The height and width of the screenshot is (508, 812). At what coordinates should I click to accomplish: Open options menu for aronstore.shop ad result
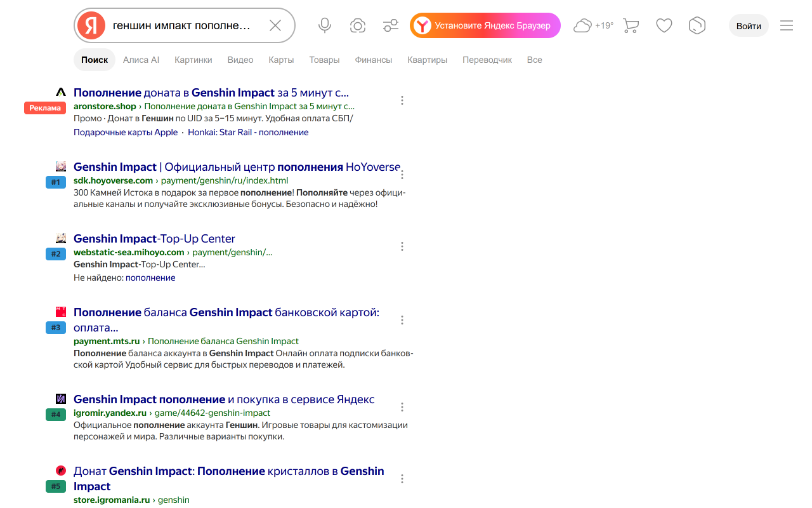tap(402, 100)
